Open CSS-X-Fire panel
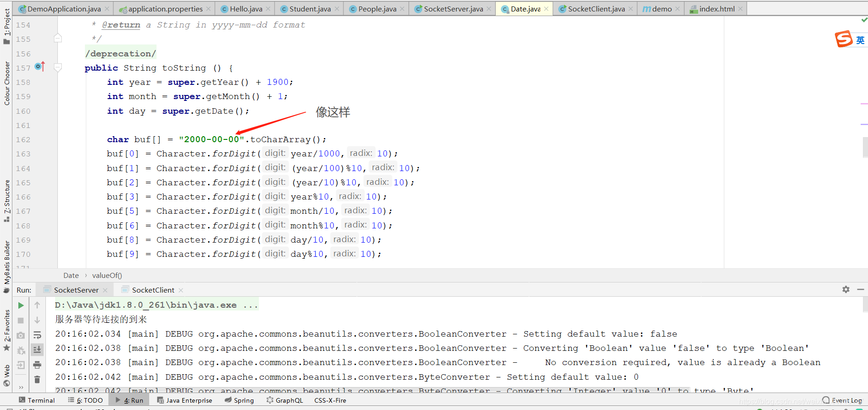868x410 pixels. pyautogui.click(x=330, y=400)
